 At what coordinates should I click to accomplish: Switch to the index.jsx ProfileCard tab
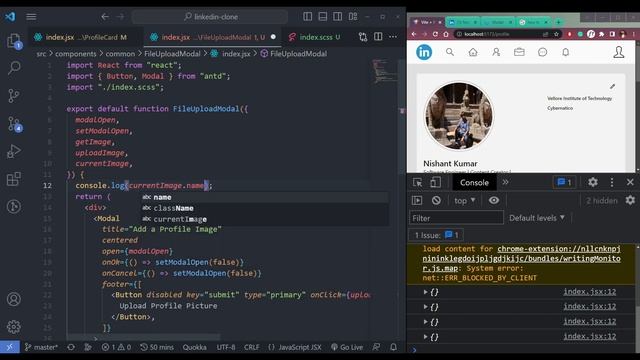pyautogui.click(x=86, y=37)
